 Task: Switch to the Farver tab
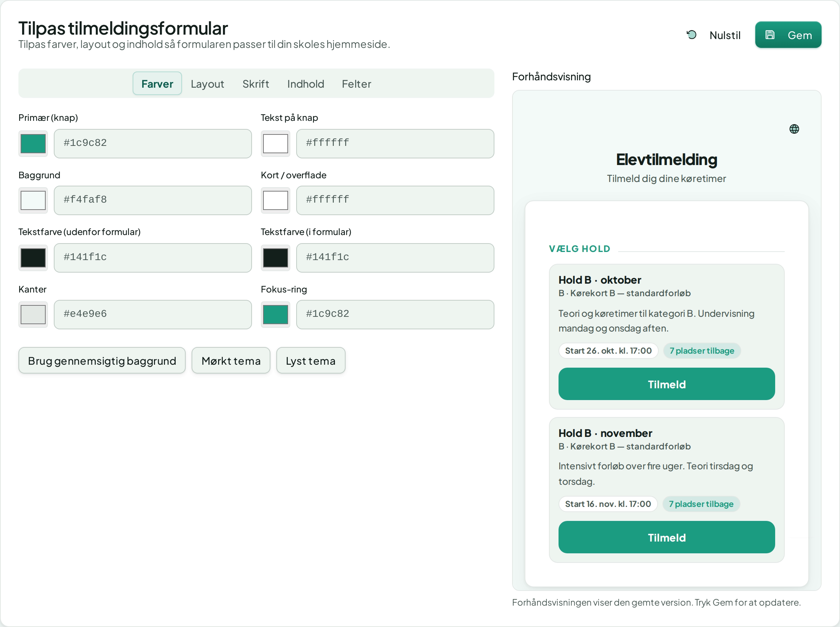click(157, 84)
